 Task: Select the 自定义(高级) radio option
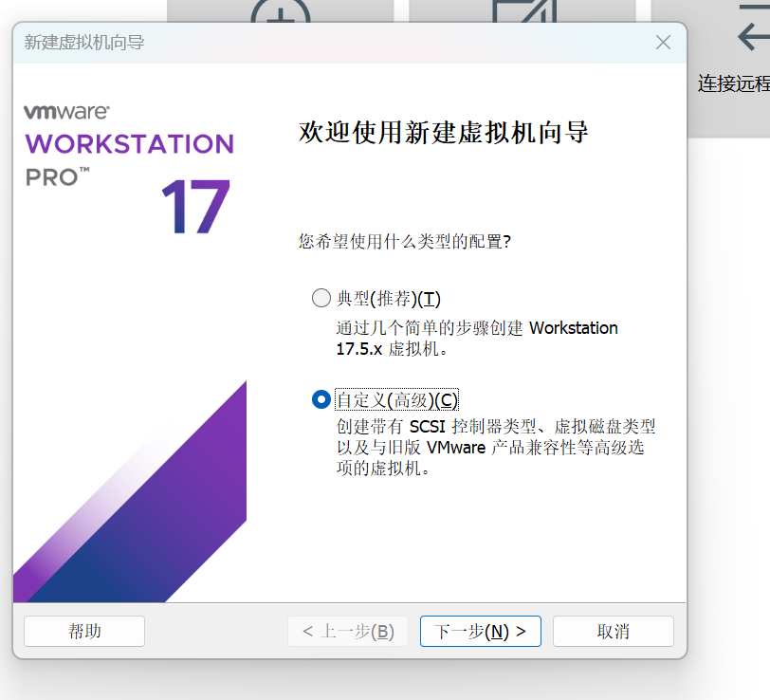coord(321,399)
